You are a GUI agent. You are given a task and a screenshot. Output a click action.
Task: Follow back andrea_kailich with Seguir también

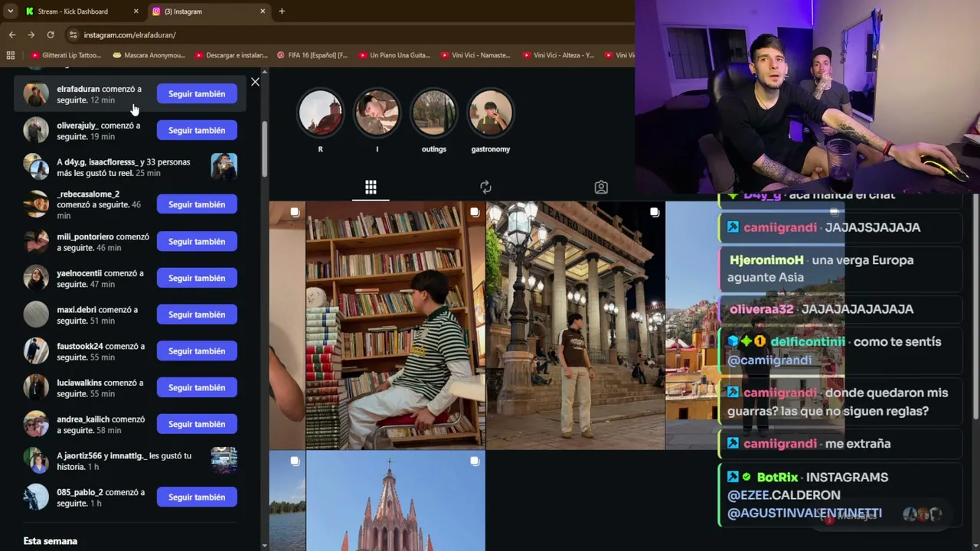click(197, 424)
